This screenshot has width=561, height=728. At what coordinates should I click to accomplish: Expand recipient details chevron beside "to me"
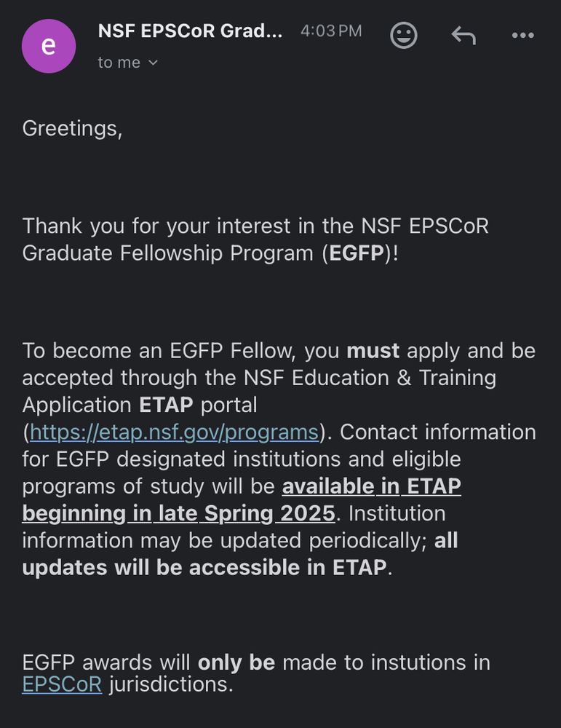tap(153, 63)
